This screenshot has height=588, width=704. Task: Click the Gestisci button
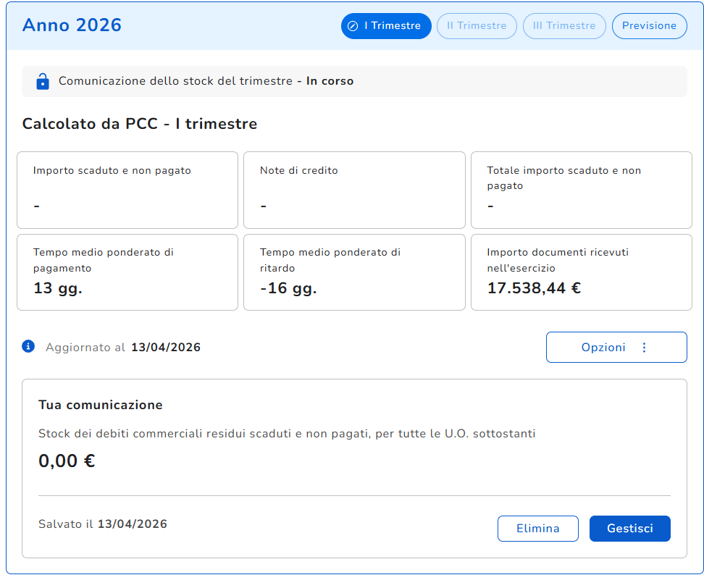630,529
